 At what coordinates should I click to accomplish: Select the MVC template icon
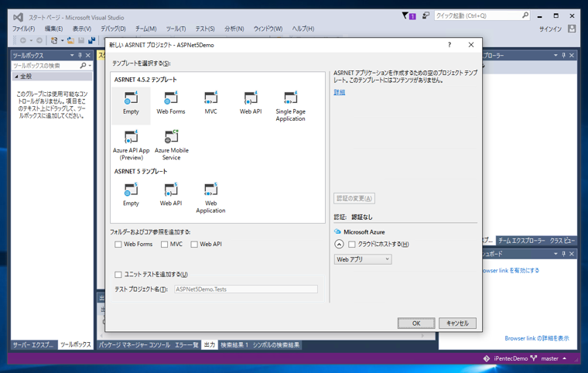210,98
